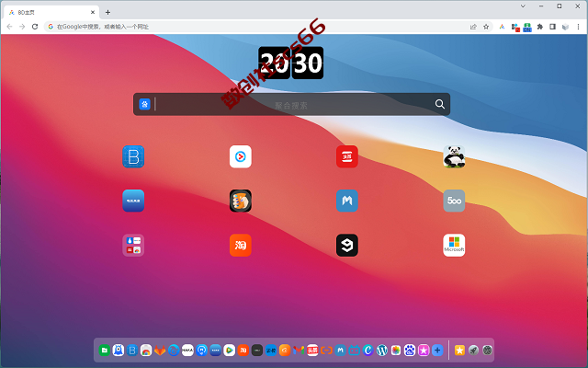
Task: Open the GitLab fox icon in dock
Action: click(x=160, y=351)
